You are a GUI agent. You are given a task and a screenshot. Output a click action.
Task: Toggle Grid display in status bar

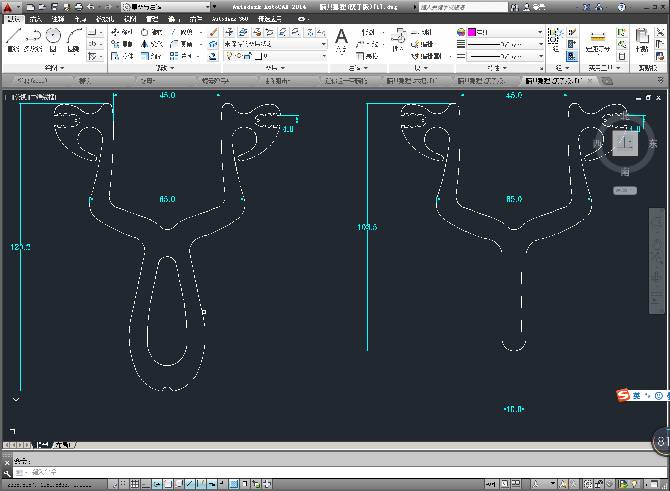tap(134, 484)
